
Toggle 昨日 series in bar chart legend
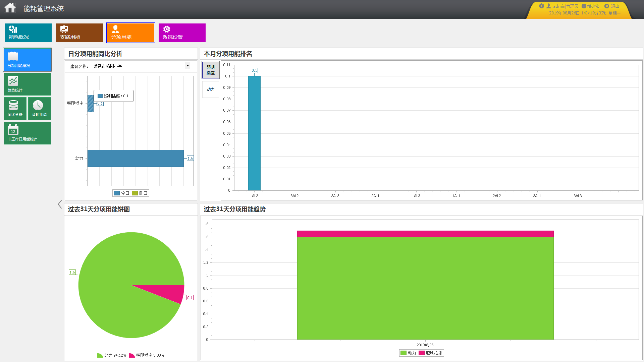click(x=140, y=193)
